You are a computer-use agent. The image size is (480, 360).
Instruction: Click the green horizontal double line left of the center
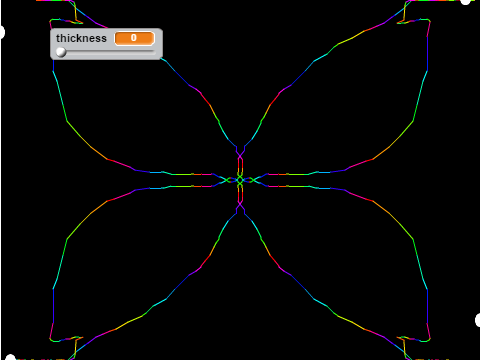click(192, 180)
